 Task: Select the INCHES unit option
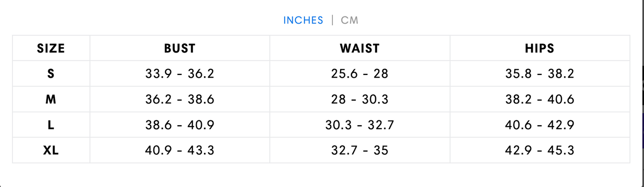[x=303, y=20]
